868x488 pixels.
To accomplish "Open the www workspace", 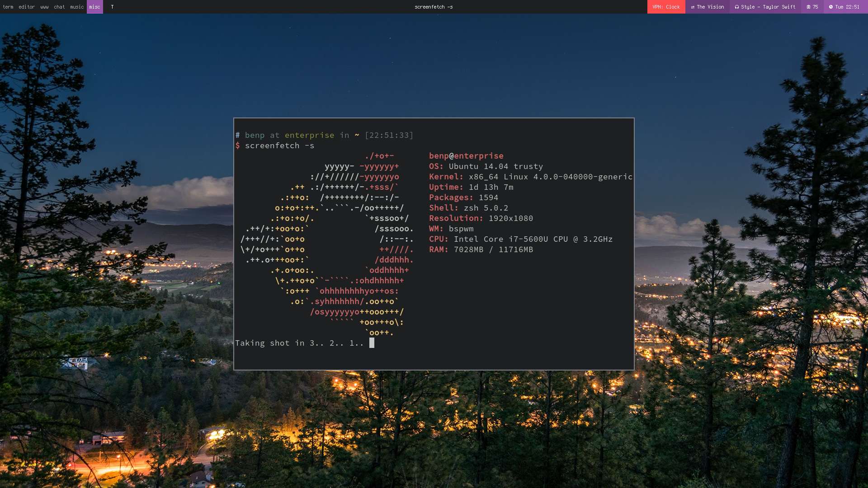I will (x=44, y=7).
